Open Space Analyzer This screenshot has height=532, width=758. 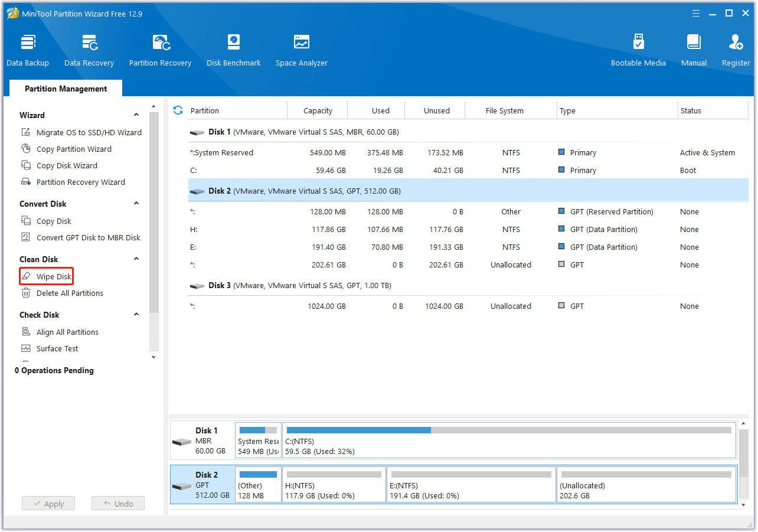click(x=302, y=51)
